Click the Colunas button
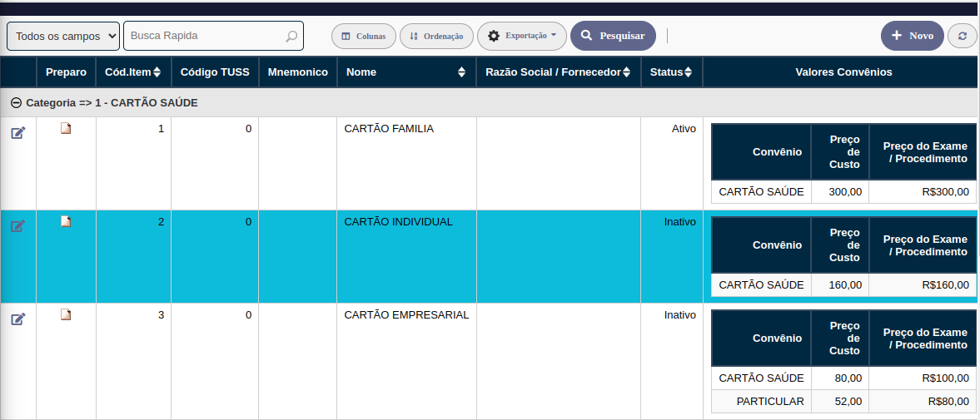This screenshot has width=980, height=420. click(x=364, y=37)
